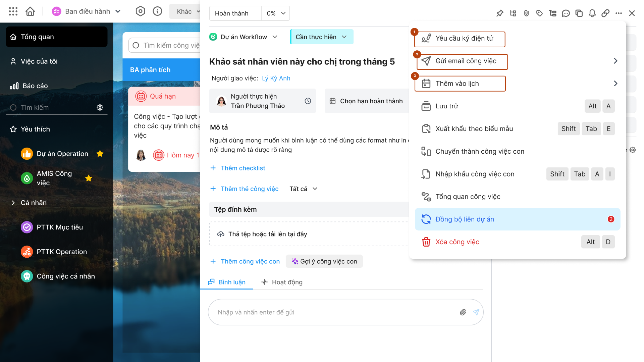Viewport: 644px width, 362px height.
Task: Close the task detail panel
Action: coord(632,13)
